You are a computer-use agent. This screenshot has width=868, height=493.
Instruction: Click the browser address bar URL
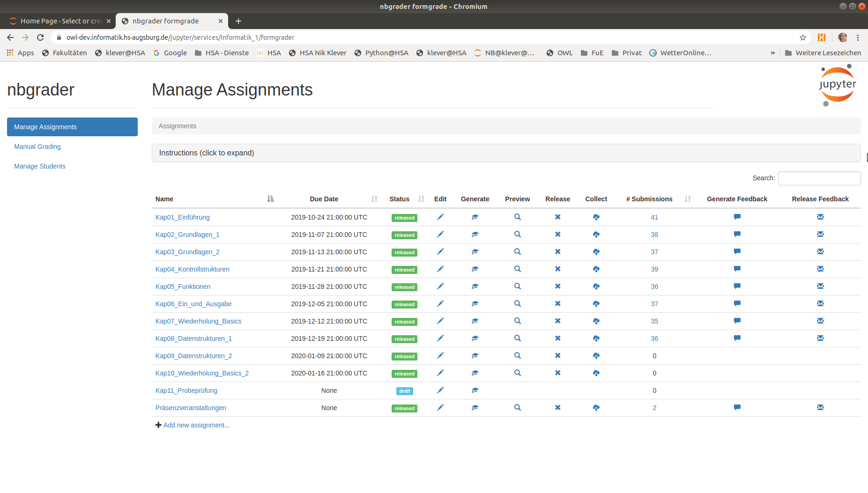click(180, 37)
